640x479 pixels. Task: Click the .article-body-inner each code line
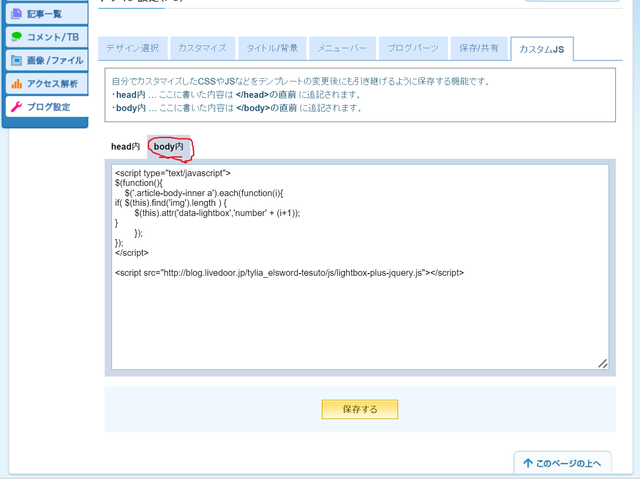[x=204, y=193]
